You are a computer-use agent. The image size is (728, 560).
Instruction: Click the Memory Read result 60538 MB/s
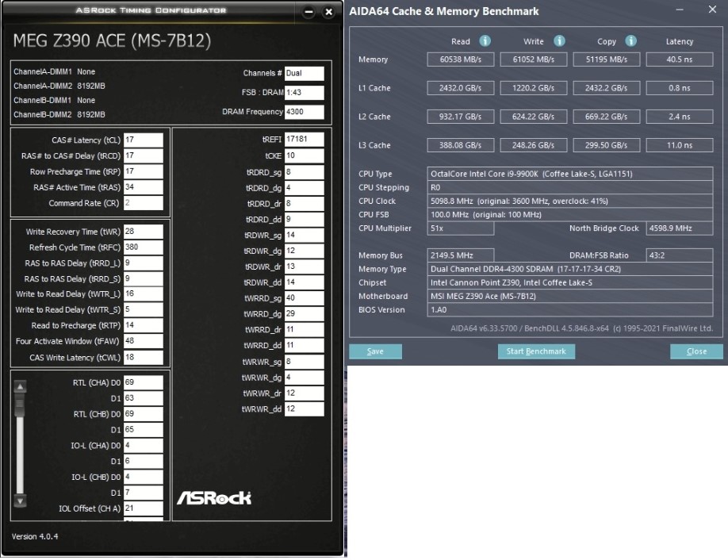point(461,59)
